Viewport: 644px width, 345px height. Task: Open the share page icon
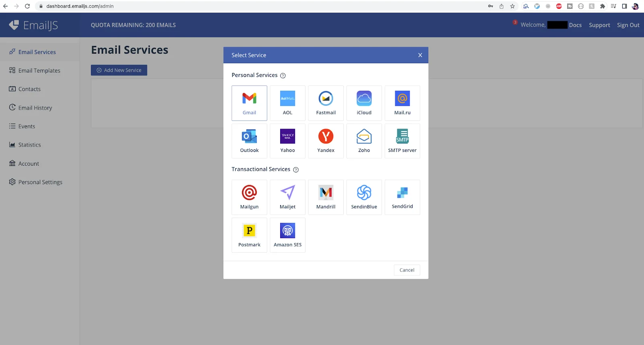click(x=502, y=6)
